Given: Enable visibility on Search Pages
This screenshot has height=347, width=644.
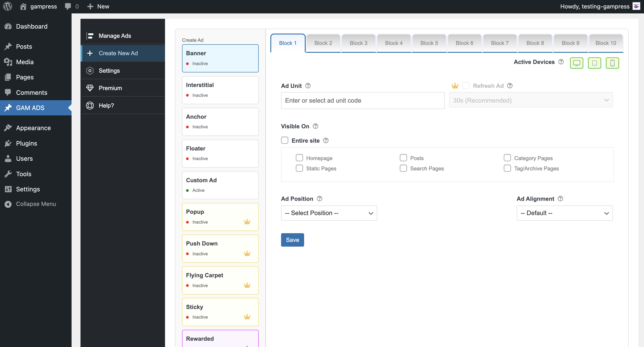Looking at the screenshot, I should click(403, 168).
